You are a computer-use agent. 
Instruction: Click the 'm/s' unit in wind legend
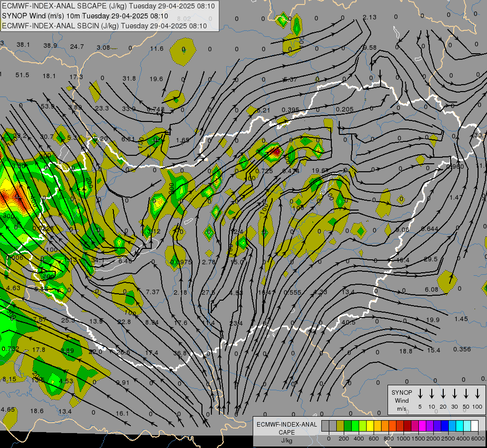pyautogui.click(x=401, y=409)
